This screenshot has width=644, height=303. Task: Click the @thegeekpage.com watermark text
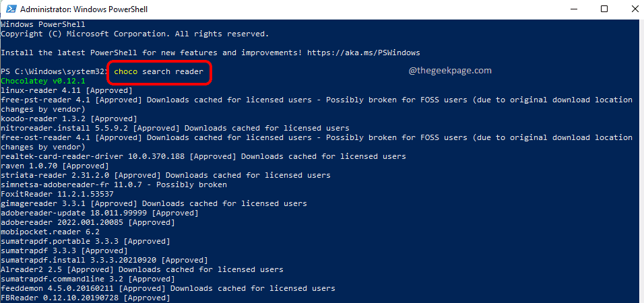click(x=450, y=70)
